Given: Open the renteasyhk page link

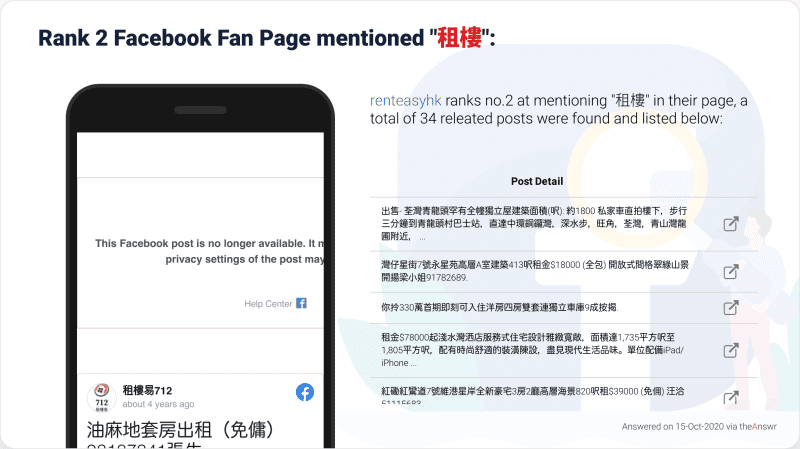Looking at the screenshot, I should 406,101.
